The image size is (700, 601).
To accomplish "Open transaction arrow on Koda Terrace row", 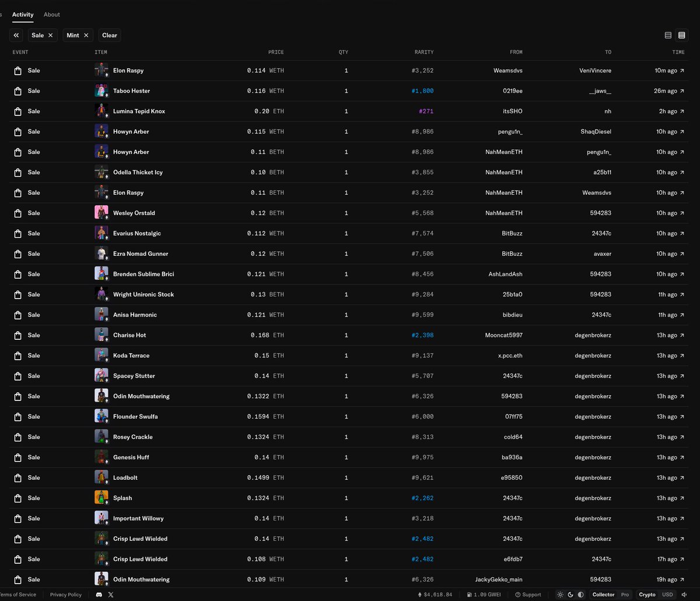I will click(682, 356).
